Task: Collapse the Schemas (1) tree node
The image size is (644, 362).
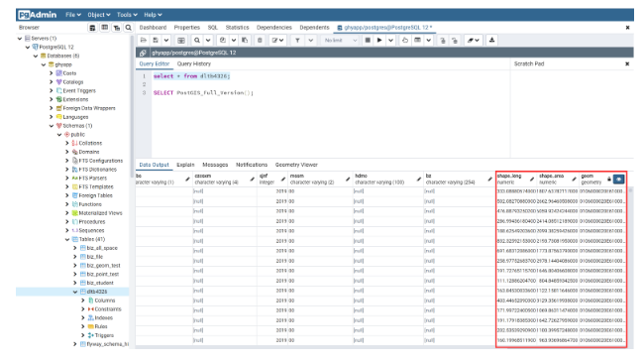Action: pyautogui.click(x=52, y=126)
